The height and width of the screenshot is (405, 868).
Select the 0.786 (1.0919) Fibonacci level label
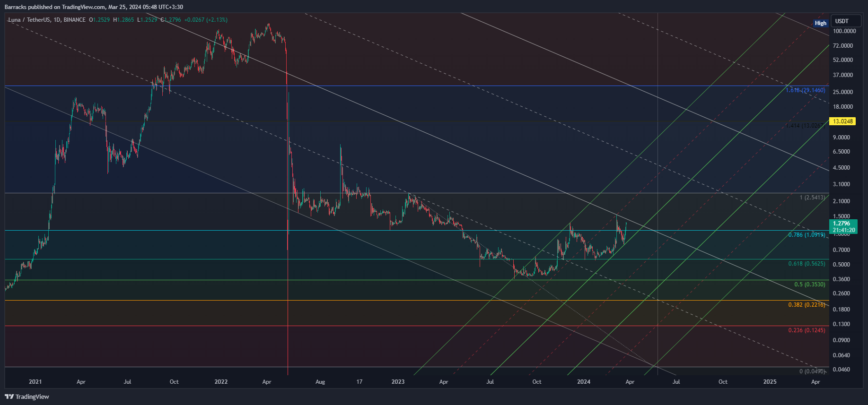(807, 235)
